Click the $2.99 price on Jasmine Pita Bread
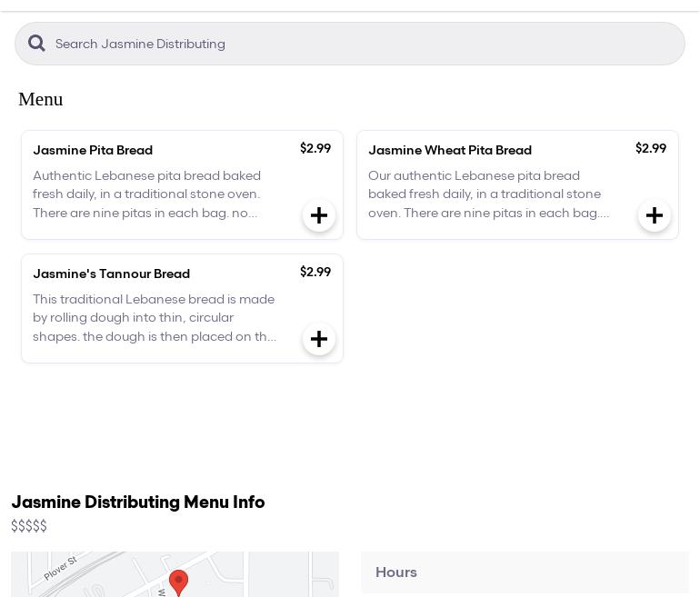The width and height of the screenshot is (700, 597). click(315, 148)
